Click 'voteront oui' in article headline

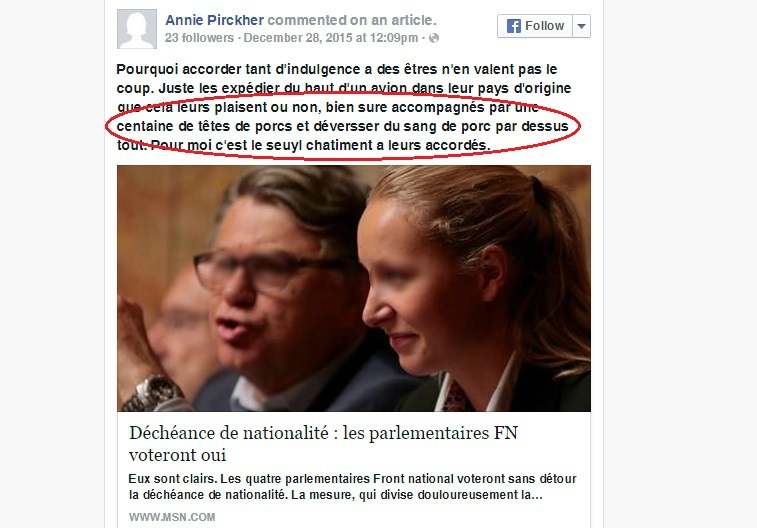click(177, 455)
